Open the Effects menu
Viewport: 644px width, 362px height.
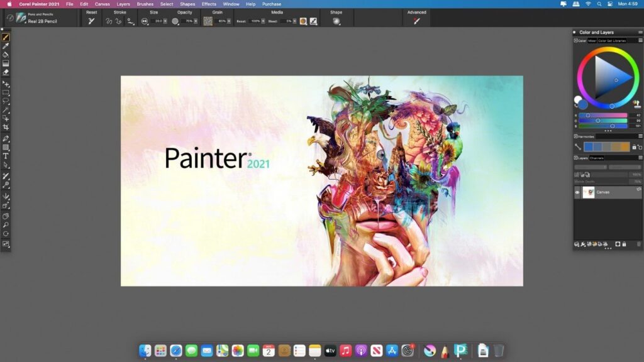209,4
